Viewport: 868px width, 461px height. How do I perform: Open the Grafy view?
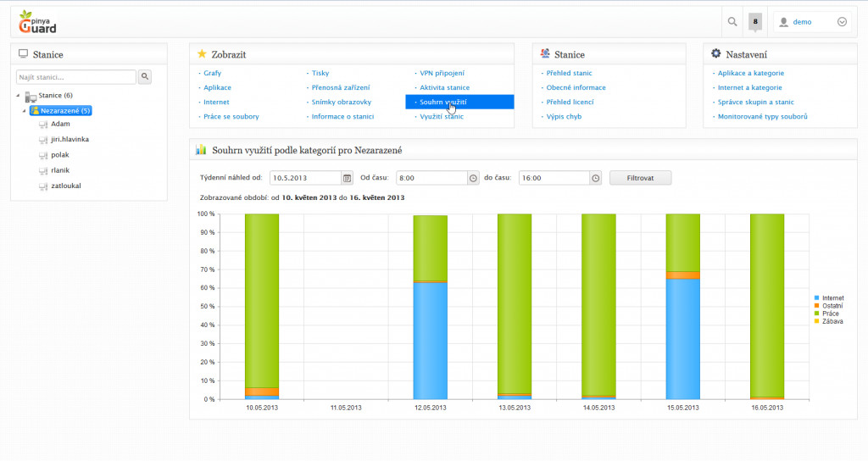212,73
